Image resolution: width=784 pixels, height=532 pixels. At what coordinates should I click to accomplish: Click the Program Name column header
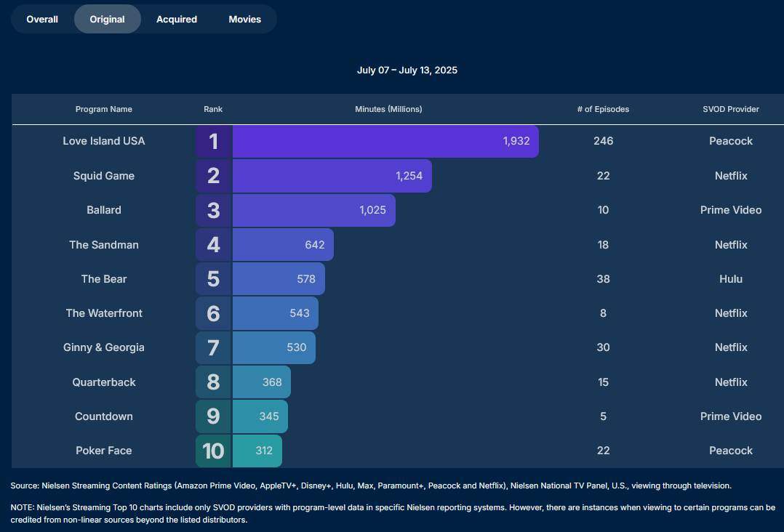[104, 109]
